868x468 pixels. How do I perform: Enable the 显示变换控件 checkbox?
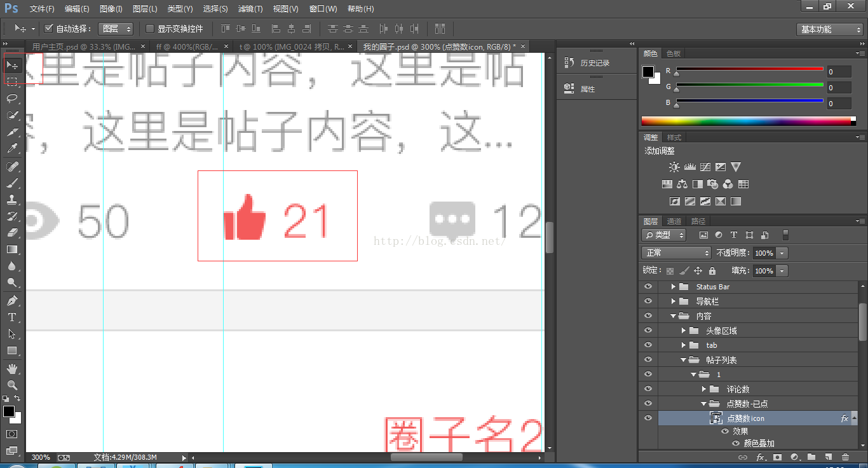coord(150,29)
